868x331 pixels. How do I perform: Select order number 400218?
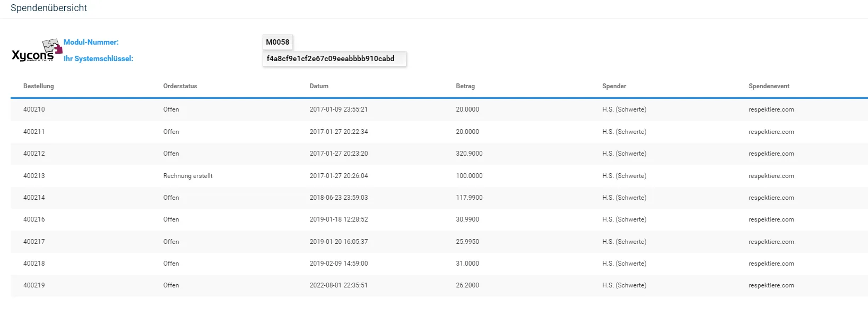(x=34, y=264)
